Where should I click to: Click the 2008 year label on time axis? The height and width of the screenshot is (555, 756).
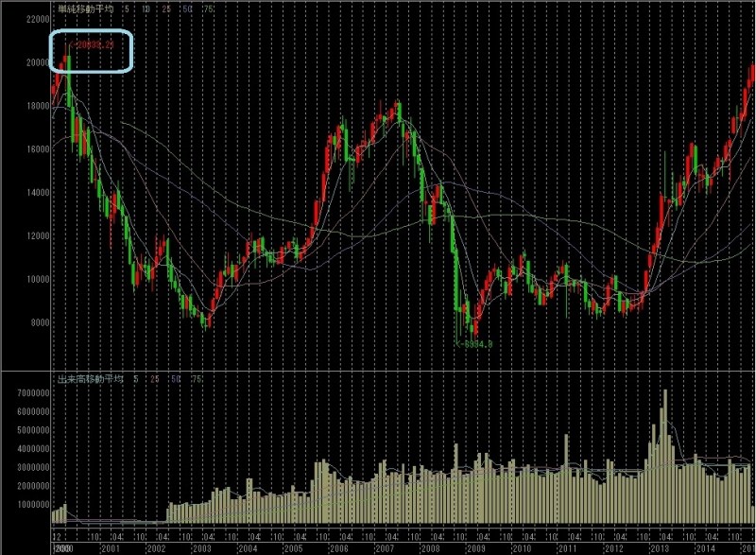pos(431,548)
